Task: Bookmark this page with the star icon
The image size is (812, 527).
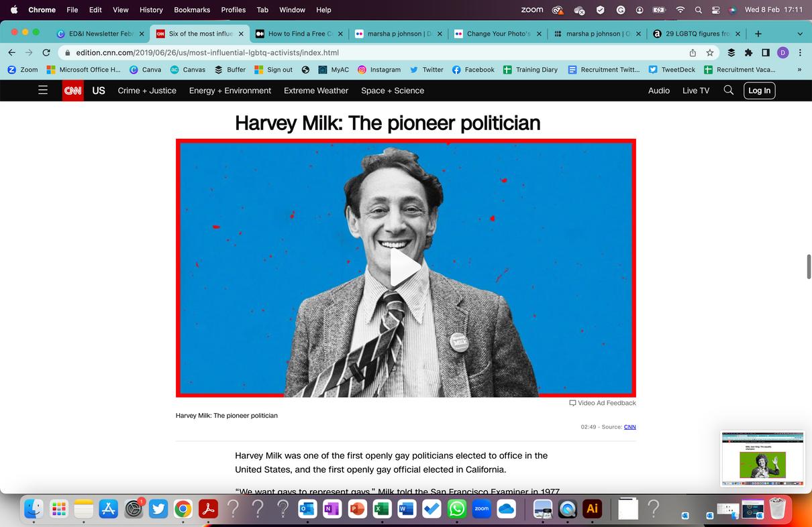Action: point(710,52)
